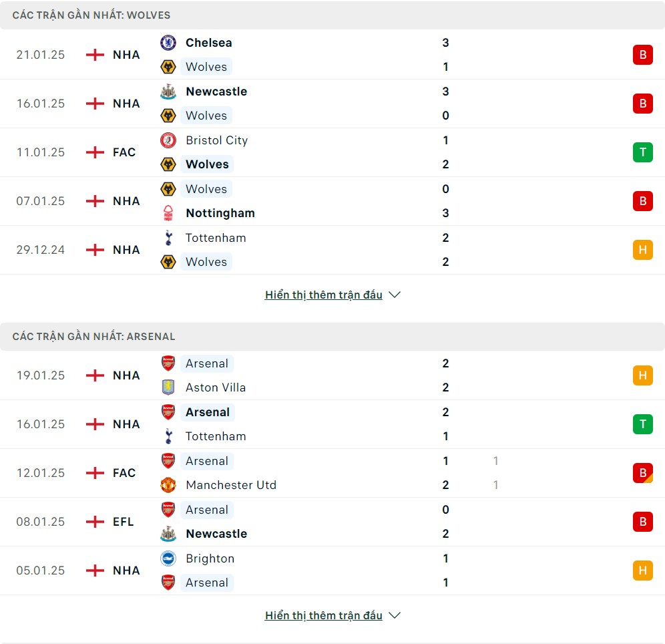Click the Manchester Utd crest icon
The height and width of the screenshot is (644, 665).
pos(168,485)
